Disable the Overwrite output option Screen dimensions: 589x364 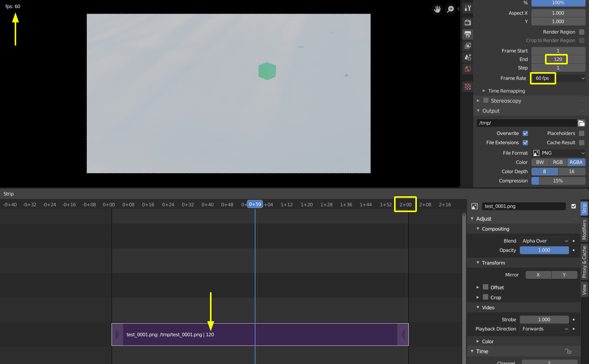point(525,133)
